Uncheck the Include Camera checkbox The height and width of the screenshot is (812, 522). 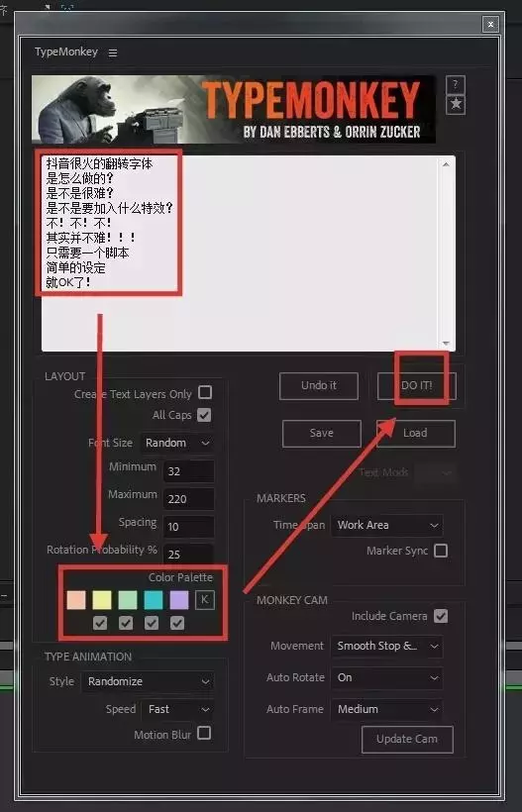(441, 616)
